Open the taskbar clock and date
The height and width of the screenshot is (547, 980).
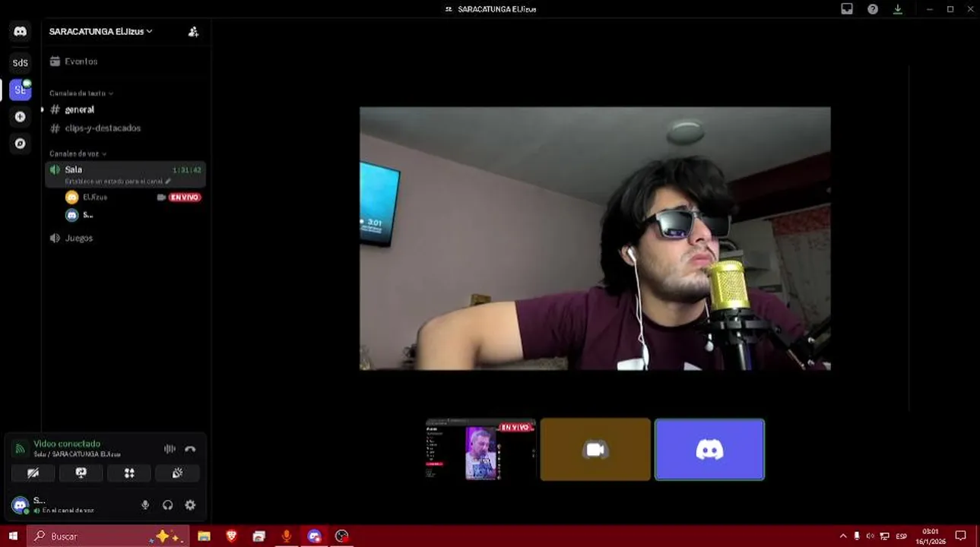(931, 536)
